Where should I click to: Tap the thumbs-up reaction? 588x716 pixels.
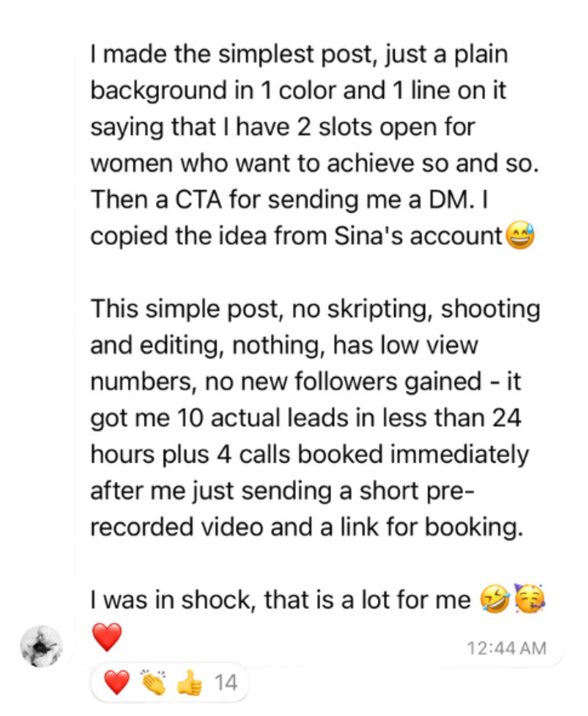click(x=189, y=682)
